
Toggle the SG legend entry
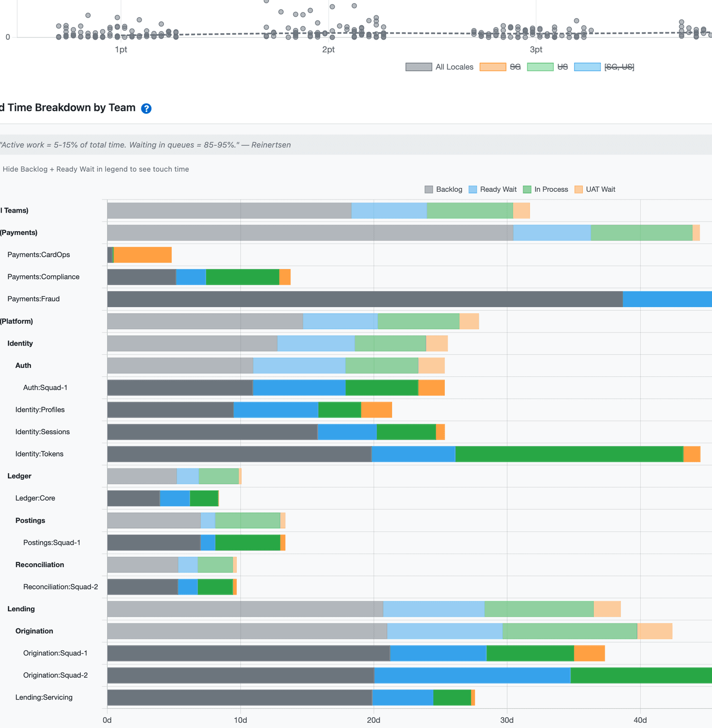pos(500,67)
